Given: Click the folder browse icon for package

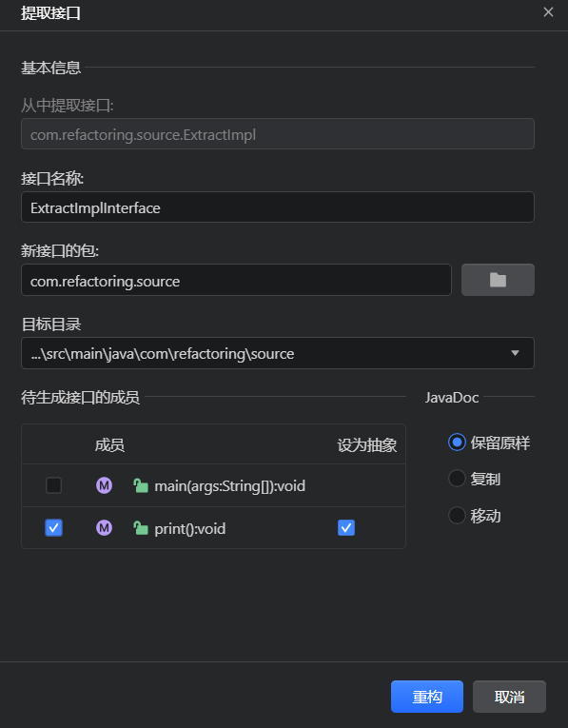Looking at the screenshot, I should (498, 280).
